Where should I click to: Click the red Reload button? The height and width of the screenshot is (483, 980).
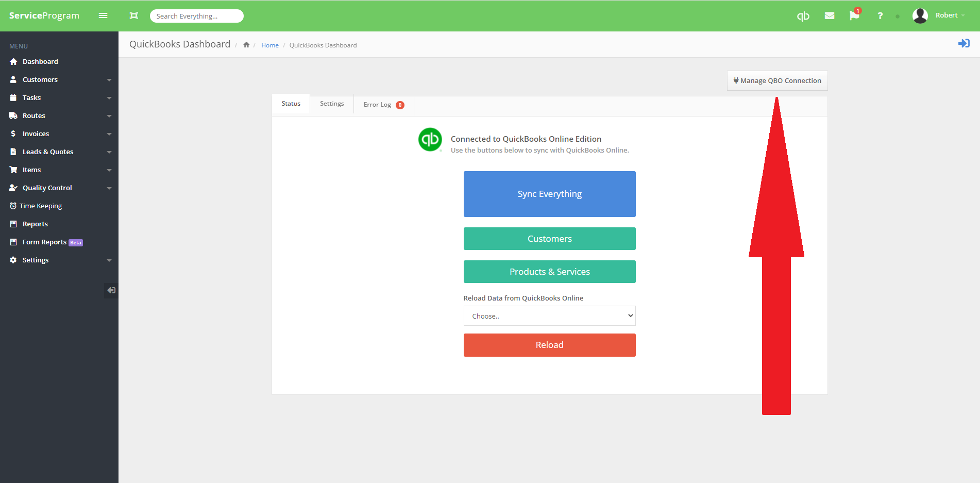tap(549, 345)
